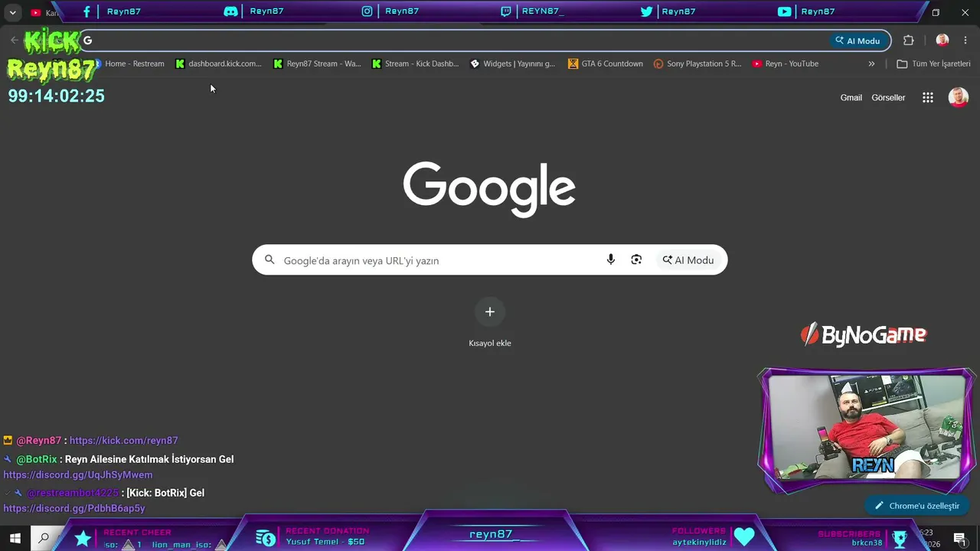This screenshot has height=551, width=980.
Task: Open the Chrome profile avatar in toolbar
Action: click(942, 41)
